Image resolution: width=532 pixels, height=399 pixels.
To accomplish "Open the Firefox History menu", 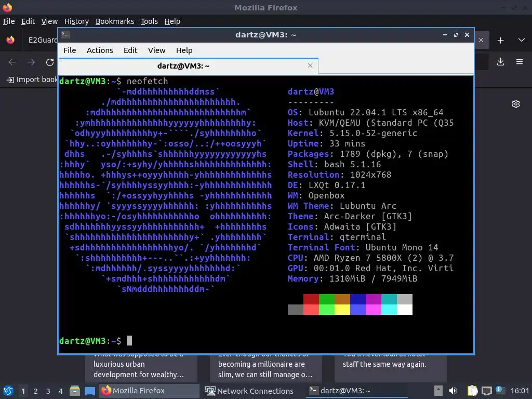I will [76, 21].
